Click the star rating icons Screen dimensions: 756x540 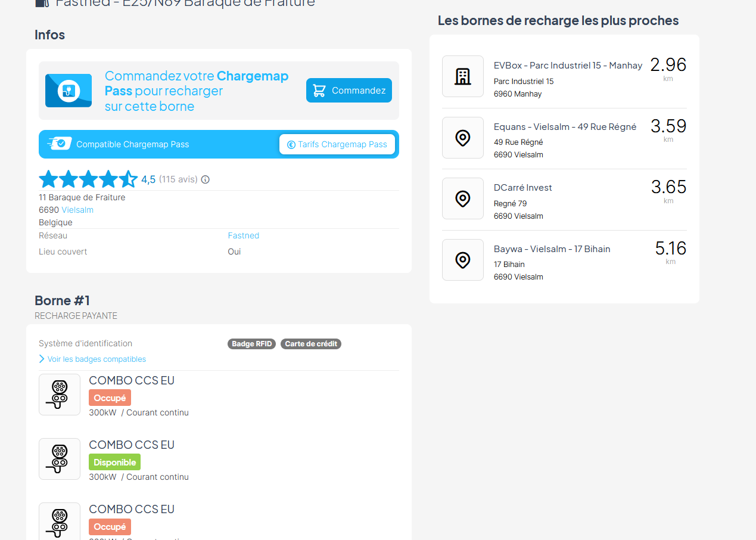(x=88, y=179)
